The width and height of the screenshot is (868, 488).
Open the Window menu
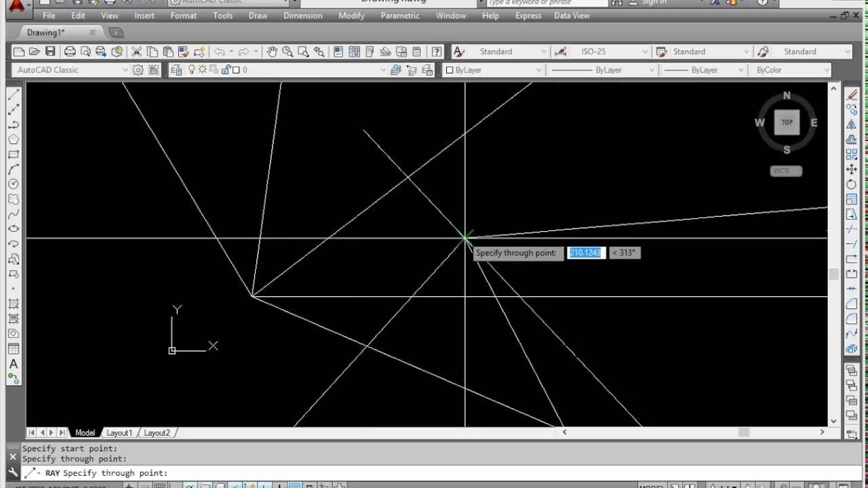(x=451, y=16)
